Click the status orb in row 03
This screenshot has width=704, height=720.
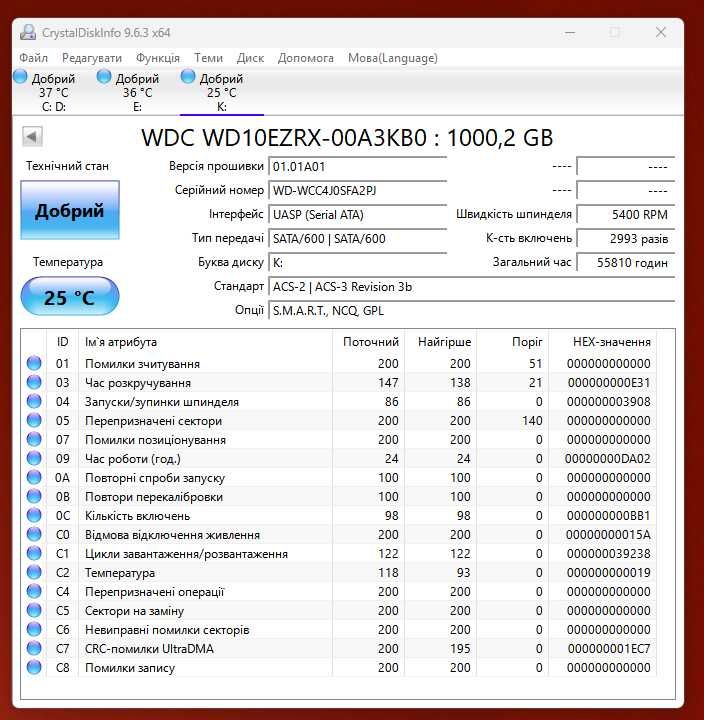pyautogui.click(x=34, y=382)
